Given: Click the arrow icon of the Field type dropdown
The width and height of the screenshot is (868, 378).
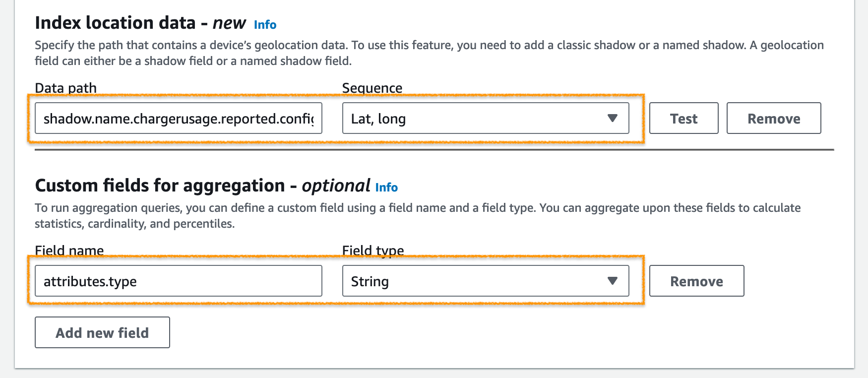Looking at the screenshot, I should [x=613, y=281].
